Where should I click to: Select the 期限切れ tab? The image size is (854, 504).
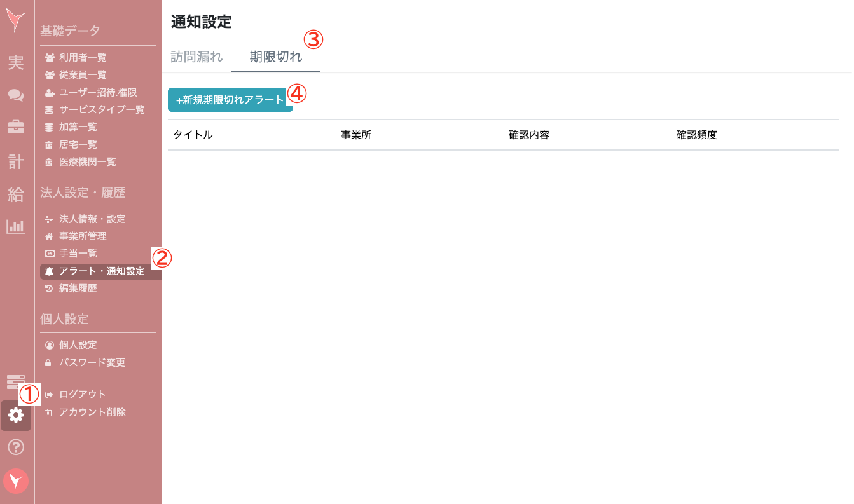click(x=275, y=57)
